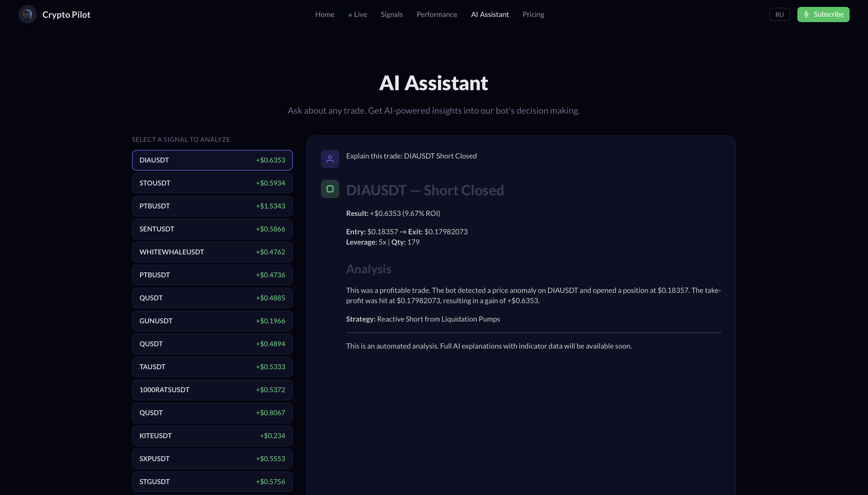This screenshot has height=495, width=868.
Task: Click the Crypto Pilot title text
Action: 66,14
